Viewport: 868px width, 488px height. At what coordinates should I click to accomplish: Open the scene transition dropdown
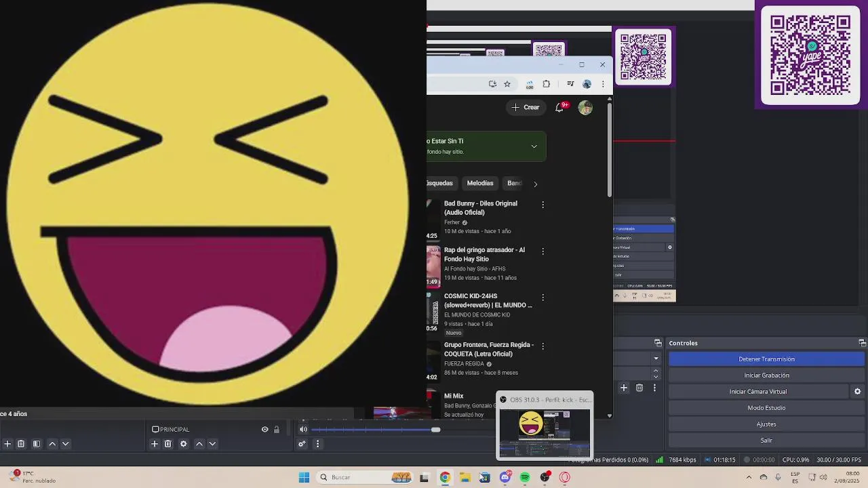[x=656, y=359]
